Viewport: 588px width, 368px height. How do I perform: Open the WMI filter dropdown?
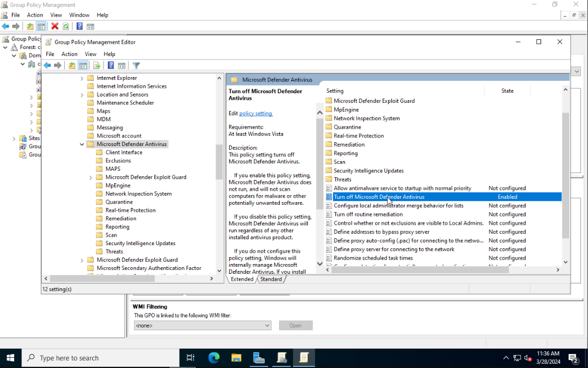[267, 325]
